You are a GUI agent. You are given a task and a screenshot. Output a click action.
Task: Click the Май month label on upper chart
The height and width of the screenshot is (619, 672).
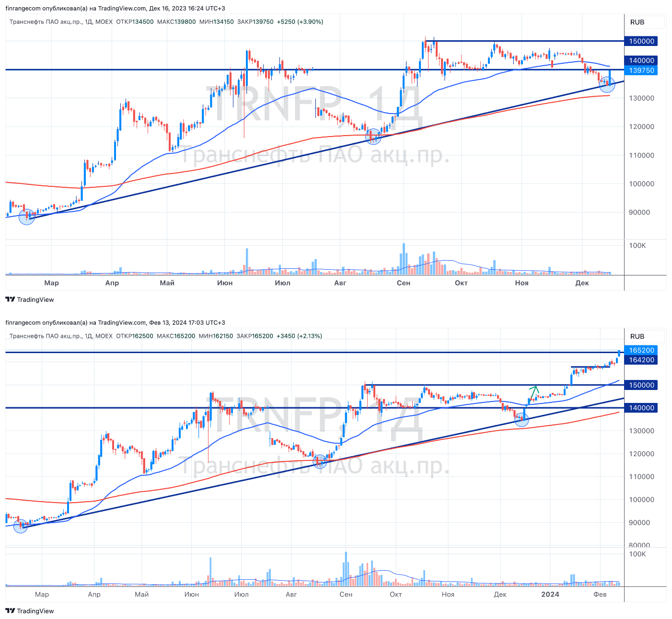(x=167, y=283)
